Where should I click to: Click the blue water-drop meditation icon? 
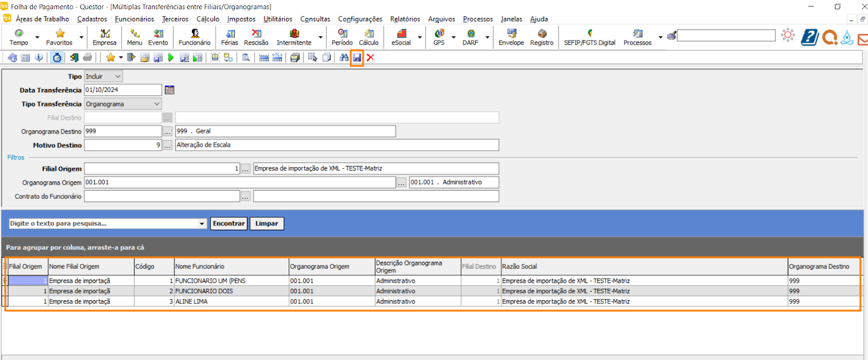847,37
